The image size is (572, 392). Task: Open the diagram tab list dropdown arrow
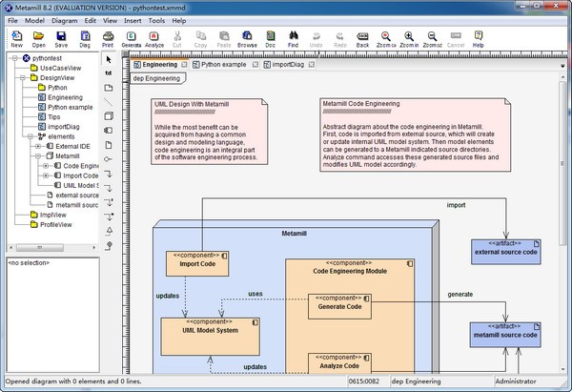click(x=562, y=66)
